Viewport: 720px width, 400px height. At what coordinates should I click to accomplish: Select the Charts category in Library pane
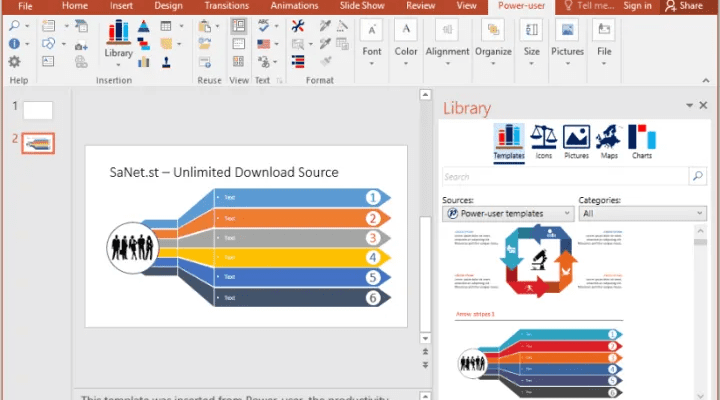[x=641, y=142]
